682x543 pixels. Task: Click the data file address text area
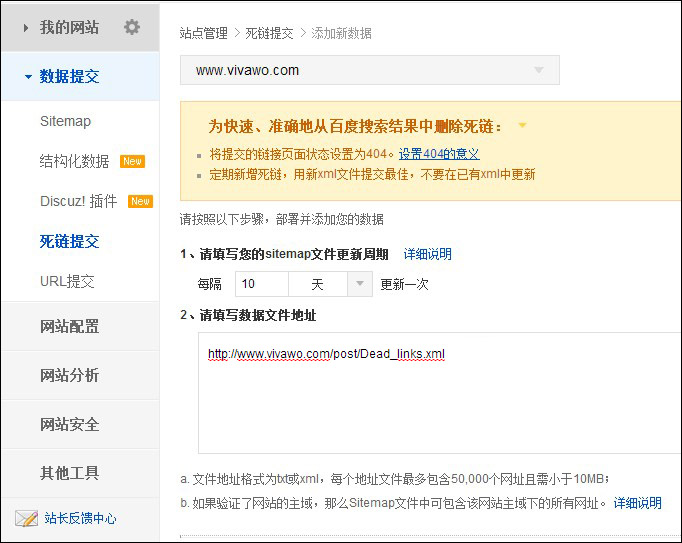pos(439,393)
